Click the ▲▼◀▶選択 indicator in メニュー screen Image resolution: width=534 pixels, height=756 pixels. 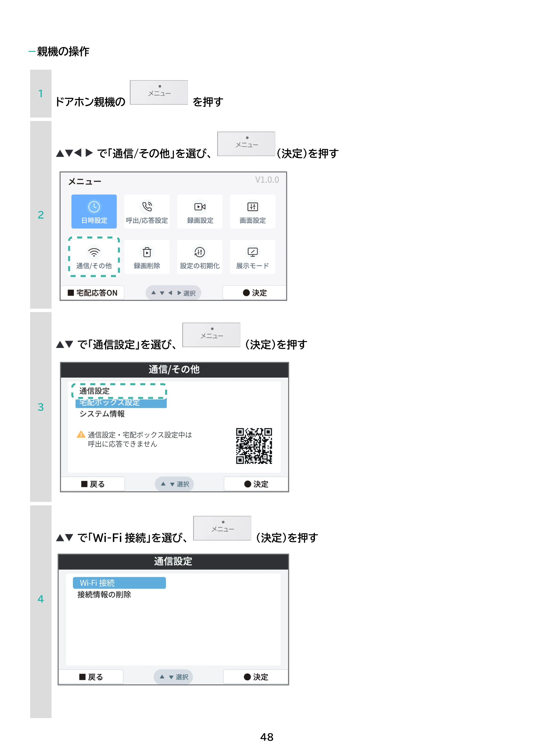point(173,293)
